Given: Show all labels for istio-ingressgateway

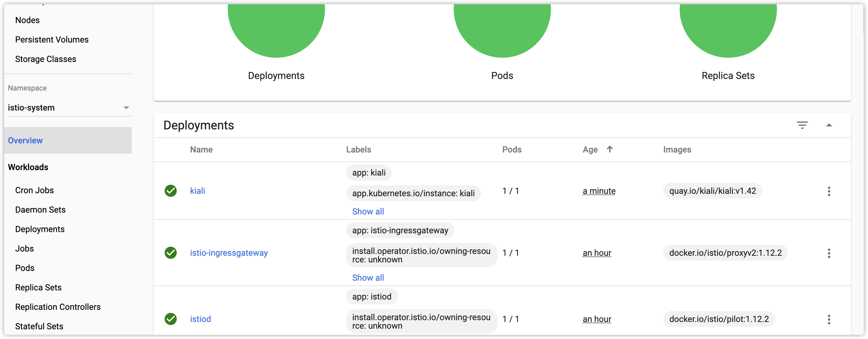Looking at the screenshot, I should point(368,277).
